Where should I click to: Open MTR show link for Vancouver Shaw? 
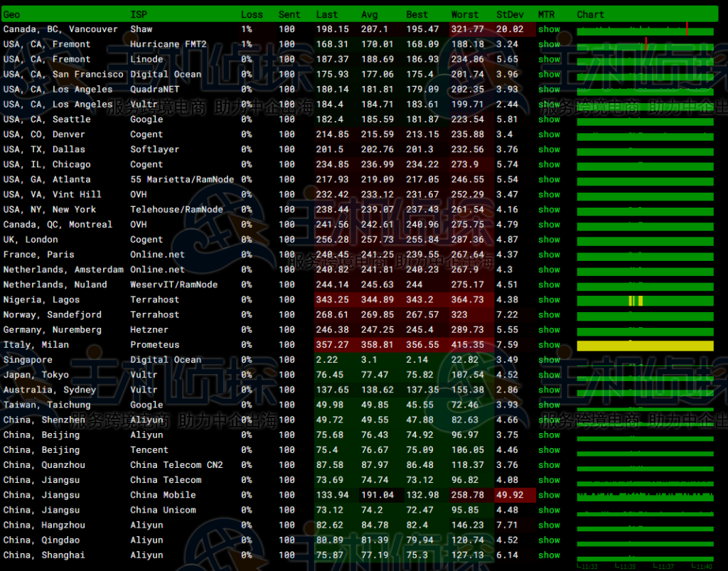[549, 29]
